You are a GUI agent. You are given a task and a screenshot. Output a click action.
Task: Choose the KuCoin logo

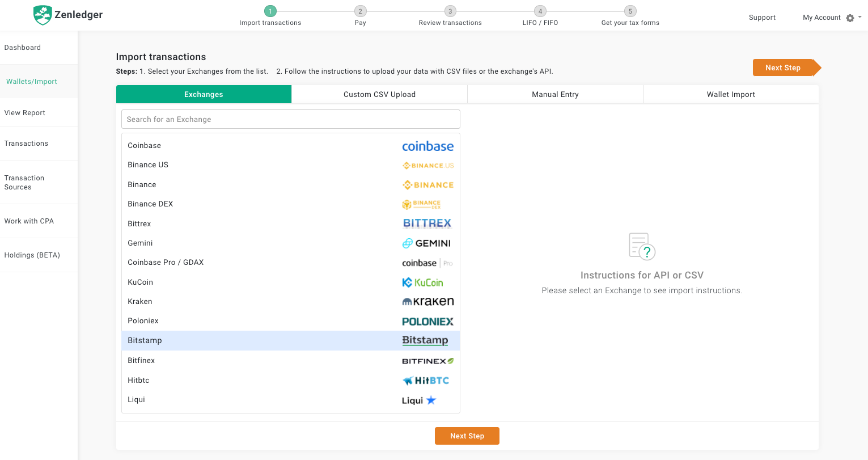click(x=422, y=282)
